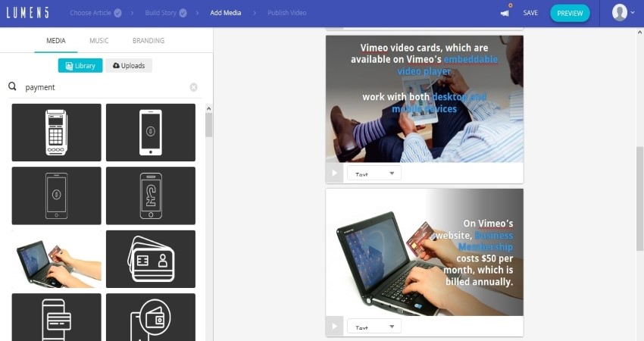The width and height of the screenshot is (644, 341).
Task: Open Text dropdown under video cards slide
Action: pos(374,173)
